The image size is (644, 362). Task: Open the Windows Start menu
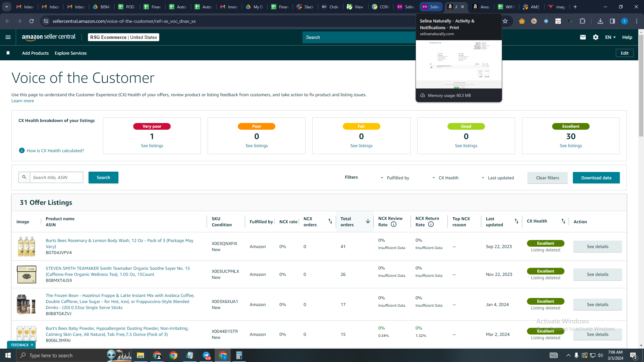tap(8, 355)
